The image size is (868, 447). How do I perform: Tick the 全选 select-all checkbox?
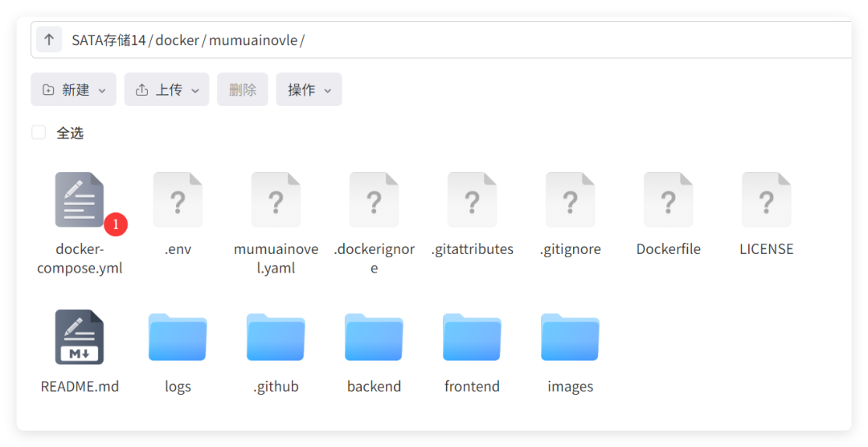[39, 133]
